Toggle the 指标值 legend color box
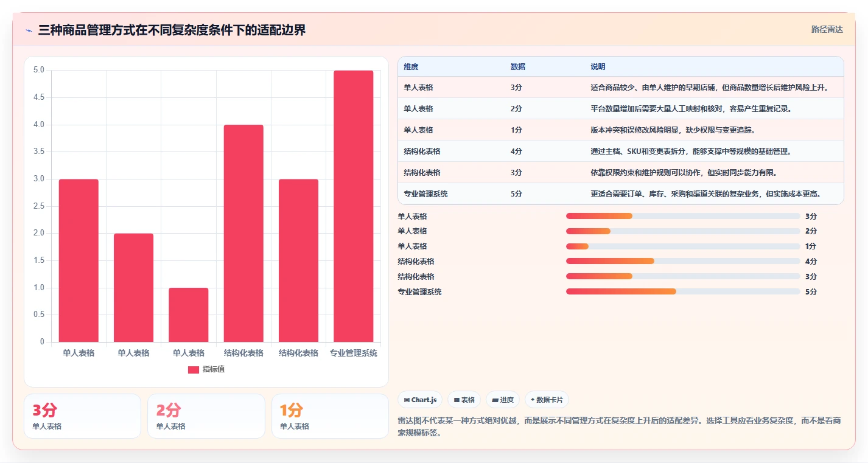868x463 pixels. click(x=194, y=369)
